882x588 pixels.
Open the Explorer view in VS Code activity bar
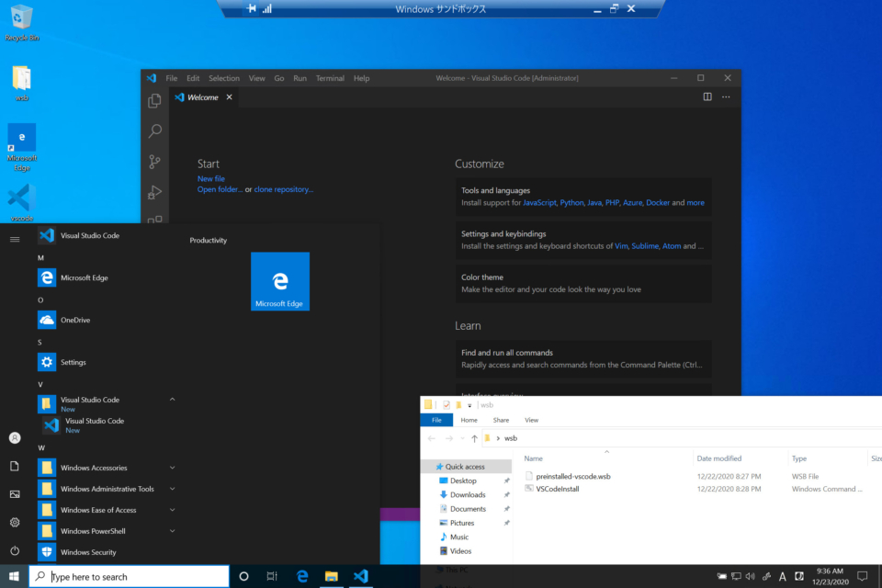coord(154,101)
